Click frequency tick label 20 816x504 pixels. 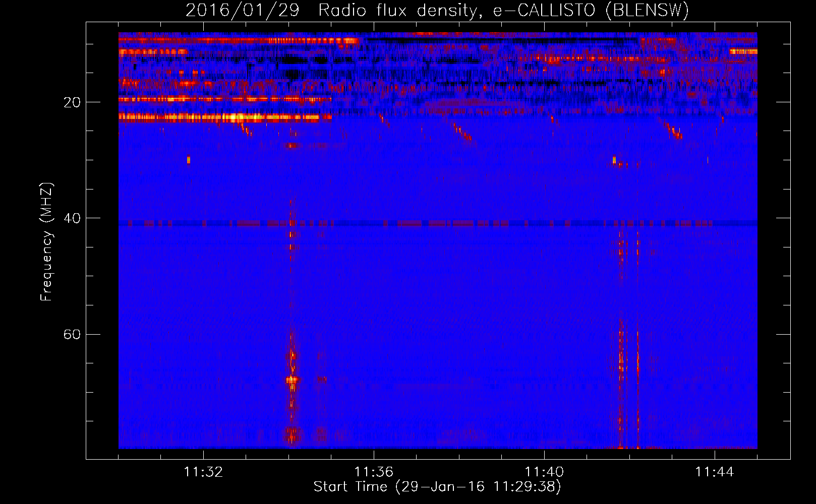72,102
